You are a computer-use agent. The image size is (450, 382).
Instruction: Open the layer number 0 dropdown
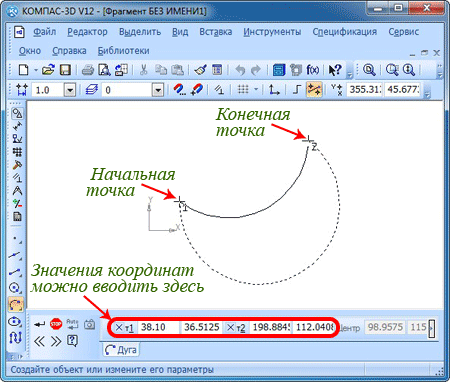pyautogui.click(x=158, y=90)
